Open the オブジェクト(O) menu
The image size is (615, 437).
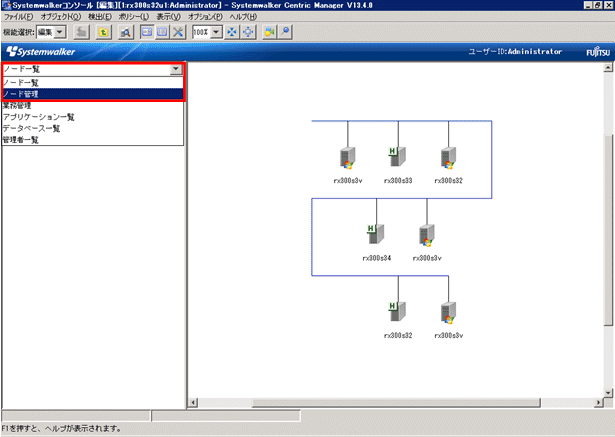tap(61, 17)
